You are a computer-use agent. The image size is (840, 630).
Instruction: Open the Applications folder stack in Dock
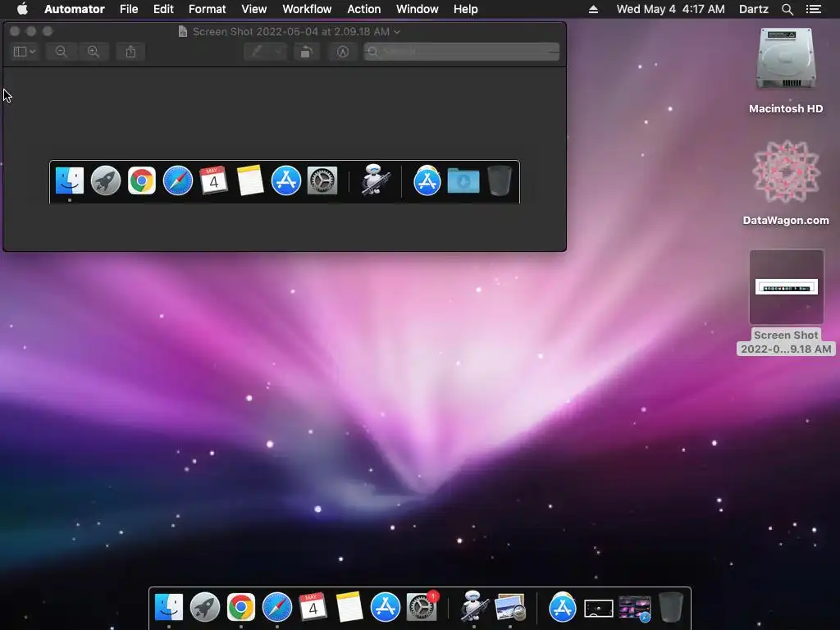click(x=562, y=607)
